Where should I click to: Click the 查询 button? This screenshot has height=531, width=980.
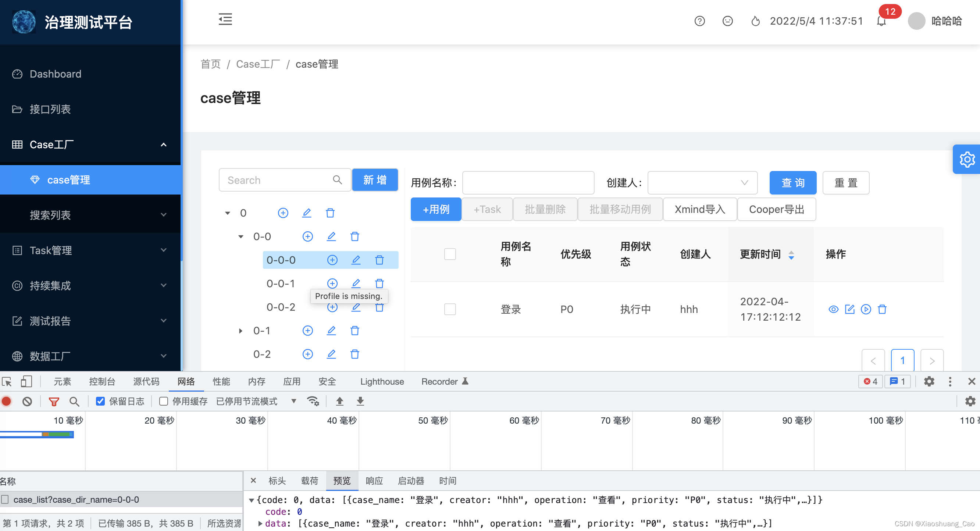792,183
